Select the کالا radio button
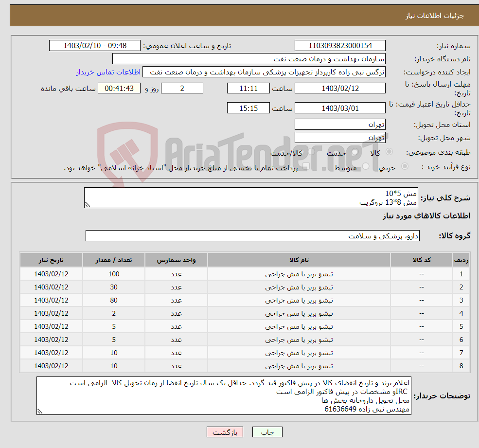The height and width of the screenshot is (448, 479). (x=389, y=152)
